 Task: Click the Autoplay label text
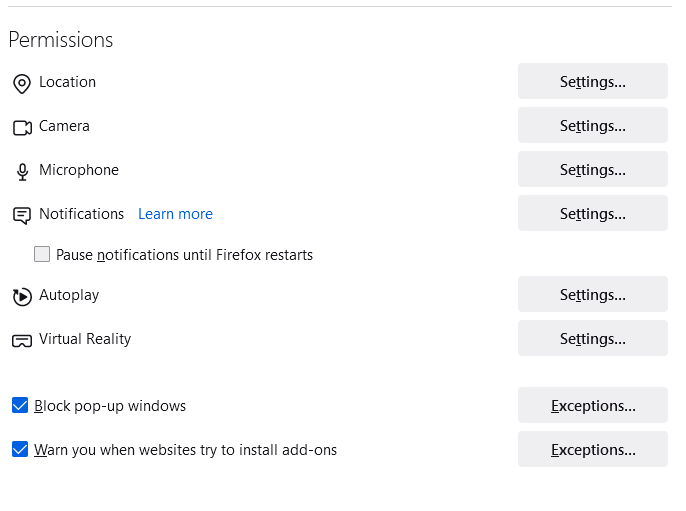pos(69,295)
